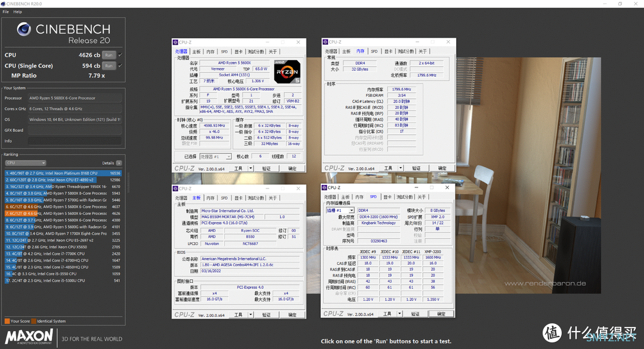
Task: Select highlighted orange 4626 ranking row
Action: click(63, 214)
